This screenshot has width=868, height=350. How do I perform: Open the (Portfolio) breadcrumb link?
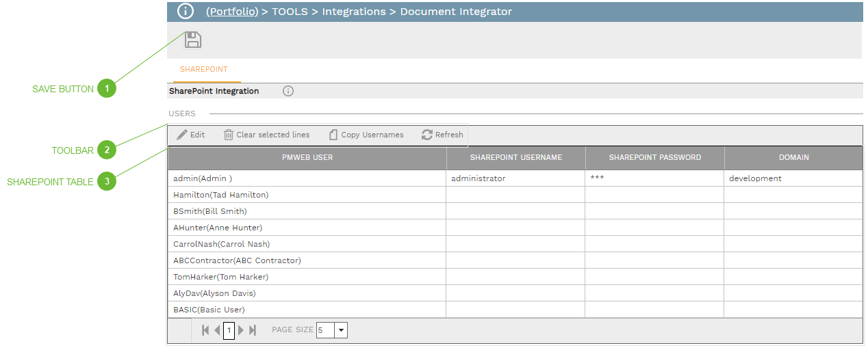pos(232,12)
